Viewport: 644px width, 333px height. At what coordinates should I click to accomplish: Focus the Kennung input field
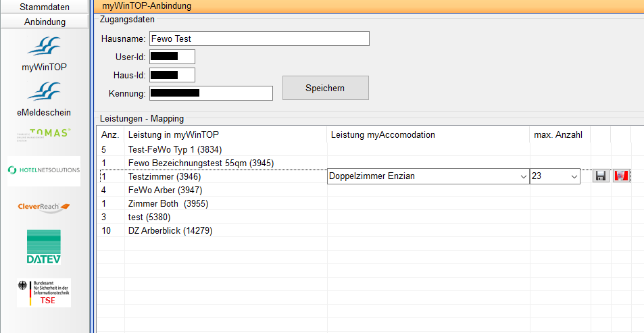[x=211, y=93]
